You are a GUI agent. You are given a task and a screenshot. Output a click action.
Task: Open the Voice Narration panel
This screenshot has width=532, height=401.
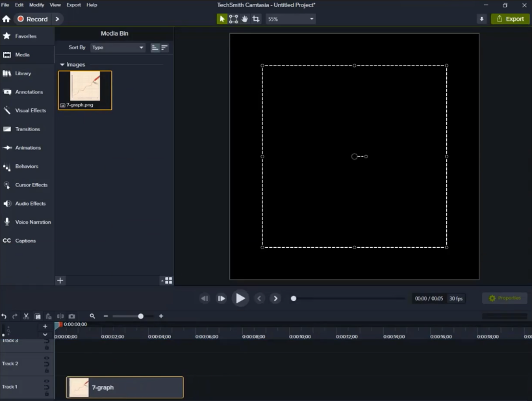pyautogui.click(x=32, y=222)
